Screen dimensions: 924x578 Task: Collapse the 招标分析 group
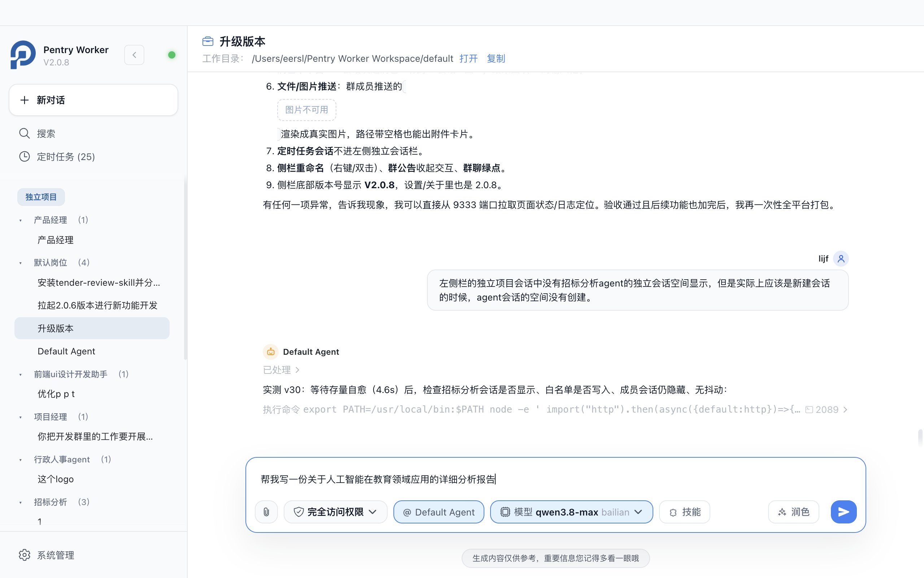click(x=21, y=502)
